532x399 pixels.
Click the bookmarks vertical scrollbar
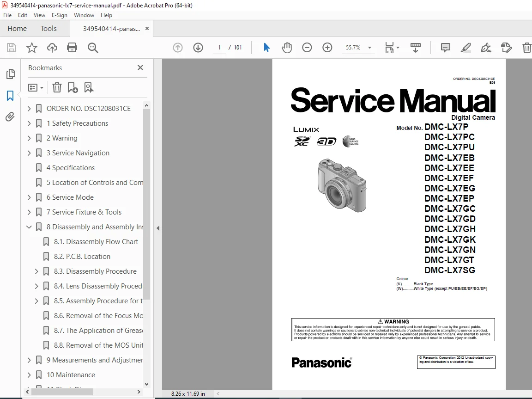[x=146, y=204]
